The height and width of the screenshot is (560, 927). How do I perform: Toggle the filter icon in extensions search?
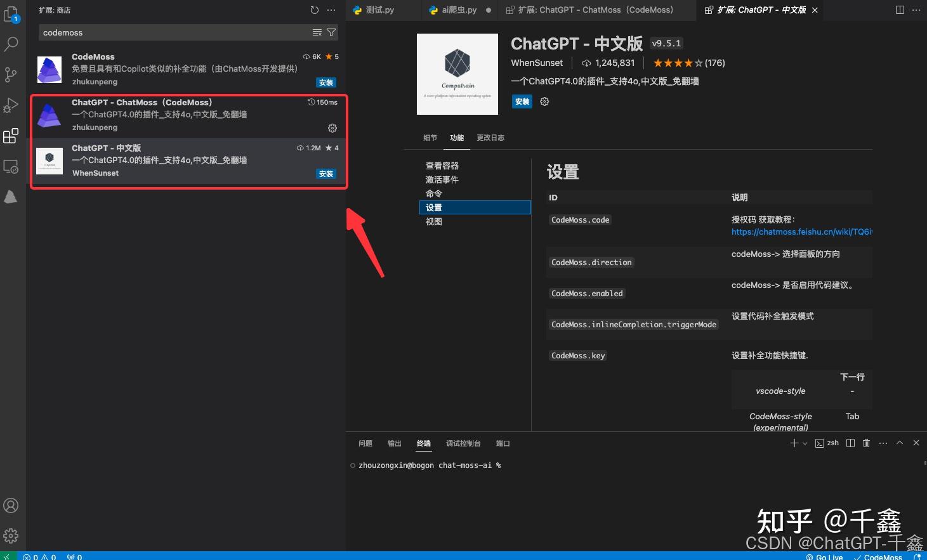click(x=331, y=32)
